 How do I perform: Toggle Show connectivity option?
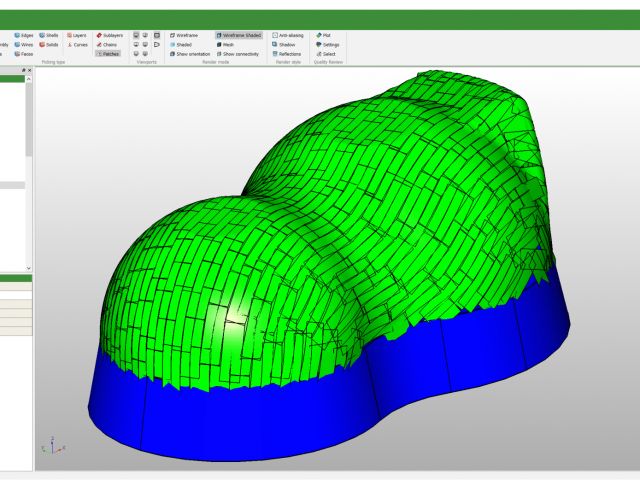pyautogui.click(x=238, y=54)
